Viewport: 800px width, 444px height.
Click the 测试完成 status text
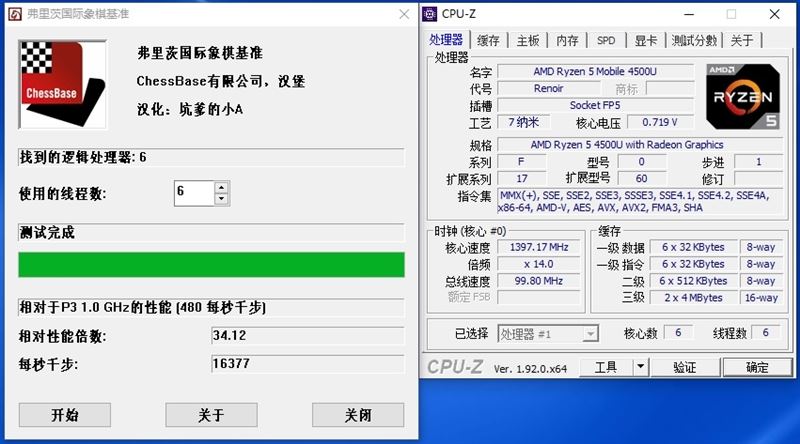point(47,233)
